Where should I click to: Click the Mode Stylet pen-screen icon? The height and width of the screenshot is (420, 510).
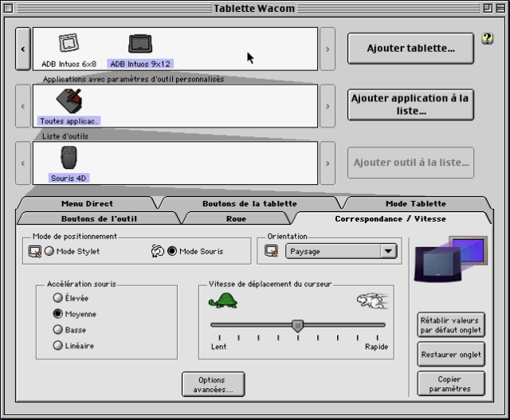[35, 252]
